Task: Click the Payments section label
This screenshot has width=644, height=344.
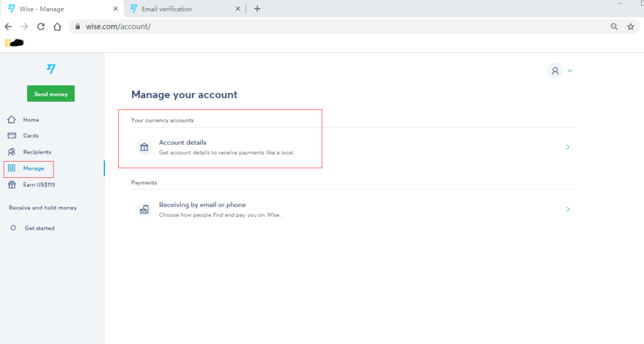Action: 144,182
